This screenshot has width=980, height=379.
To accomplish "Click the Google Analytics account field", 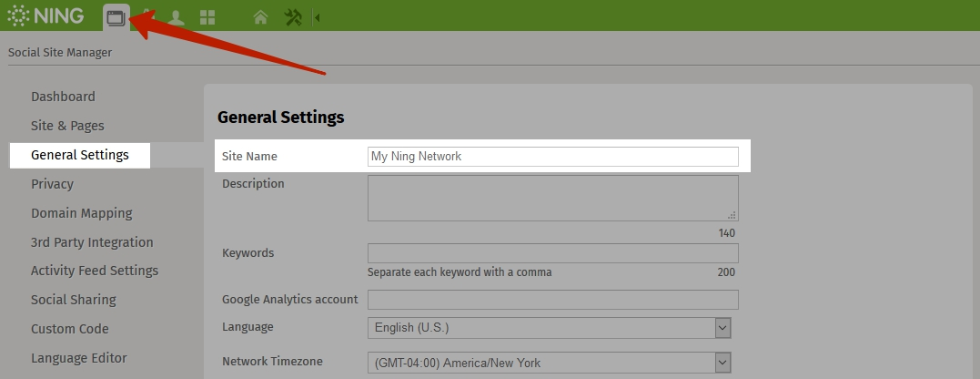I will click(552, 300).
